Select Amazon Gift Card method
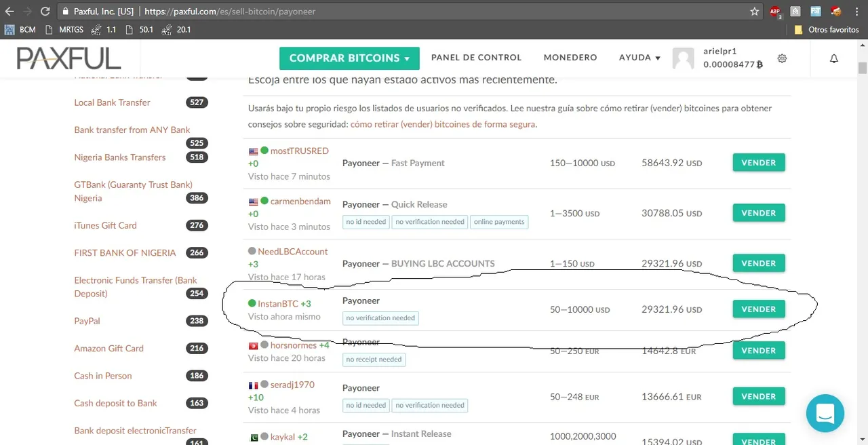868x445 pixels. (108, 348)
